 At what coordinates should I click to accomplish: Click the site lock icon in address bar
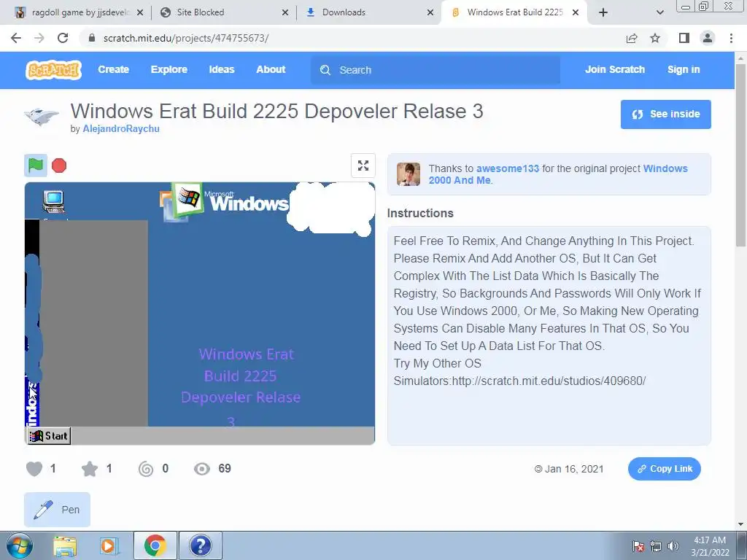coord(92,38)
